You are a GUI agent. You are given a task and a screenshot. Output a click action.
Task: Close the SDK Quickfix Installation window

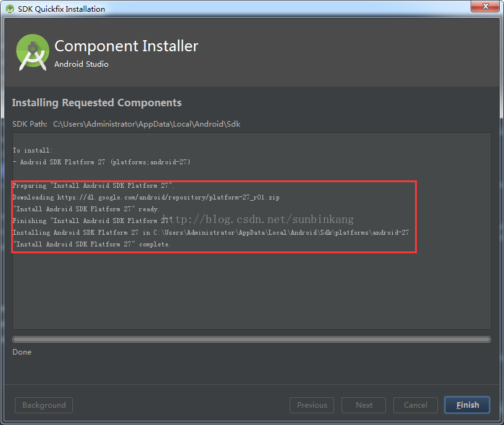tap(485, 7)
